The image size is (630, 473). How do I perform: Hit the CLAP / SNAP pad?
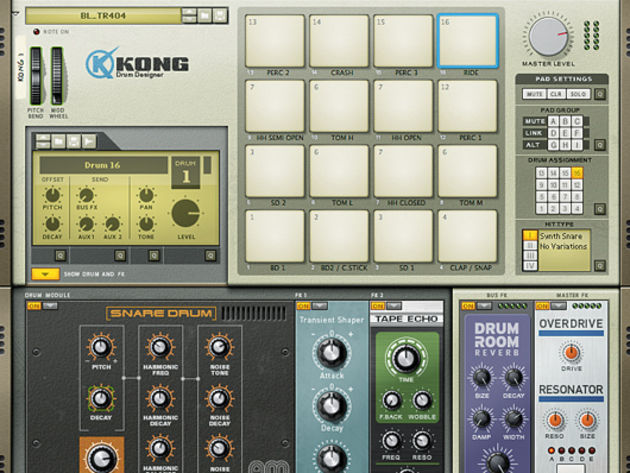(468, 236)
